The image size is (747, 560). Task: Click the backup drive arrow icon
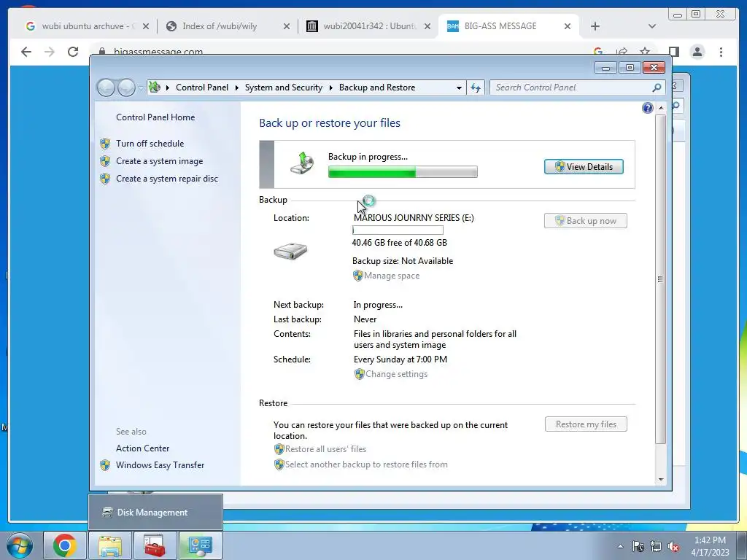point(303,164)
